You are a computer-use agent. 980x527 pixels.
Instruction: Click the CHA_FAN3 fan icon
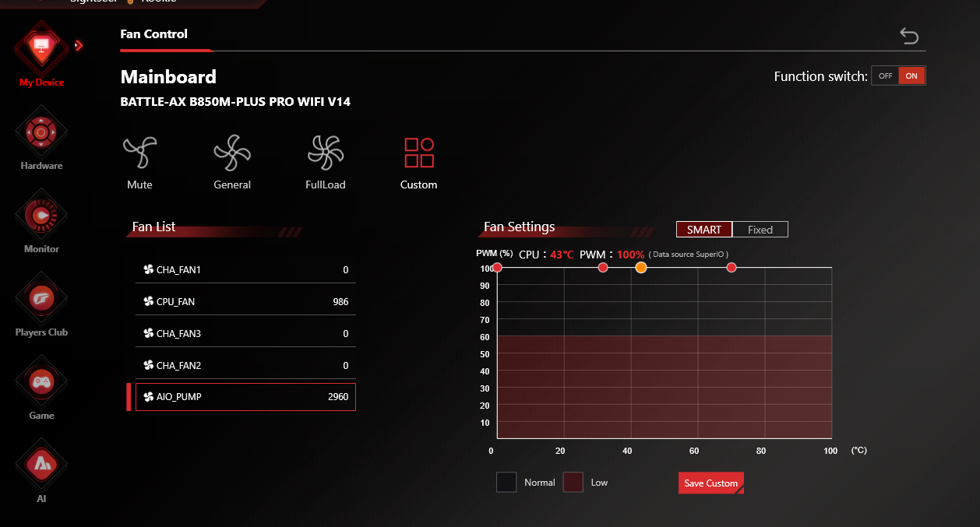point(149,333)
